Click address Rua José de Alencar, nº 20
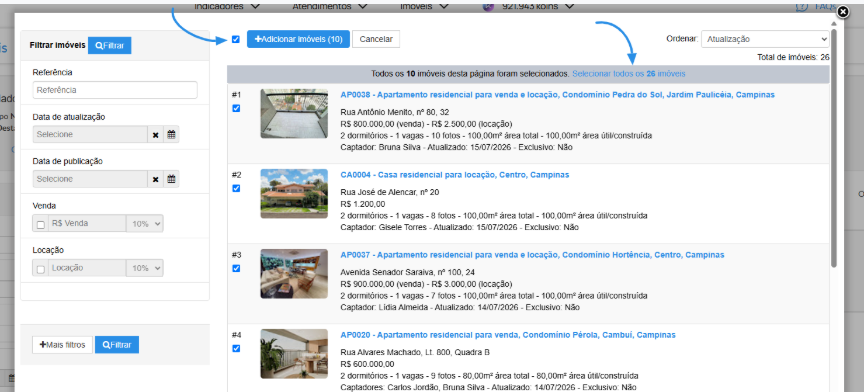Screen dimensions: 864x392 [x=390, y=192]
